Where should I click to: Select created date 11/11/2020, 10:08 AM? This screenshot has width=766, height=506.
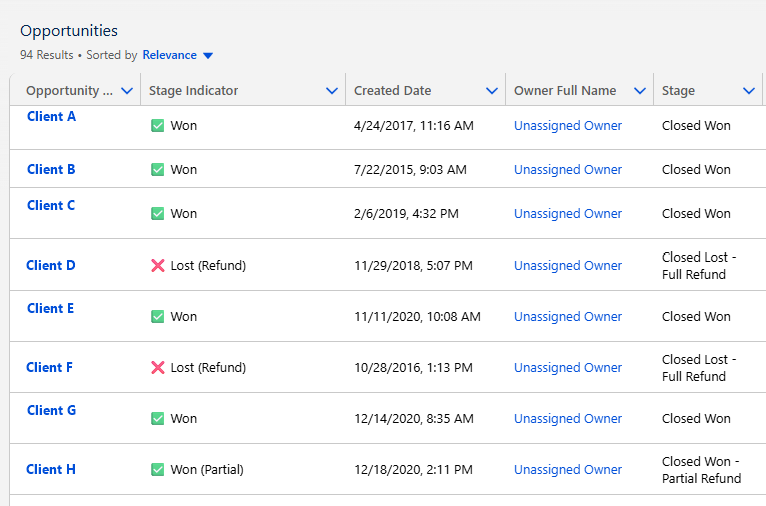pyautogui.click(x=417, y=317)
